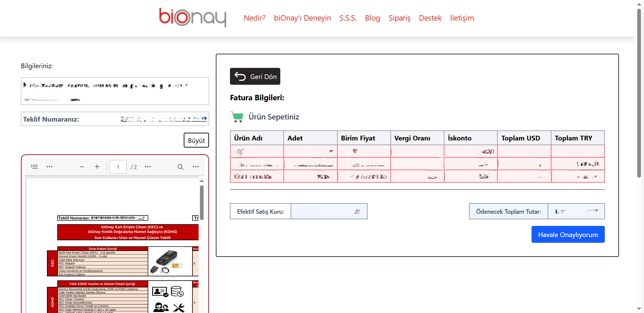The height and width of the screenshot is (313, 644).
Task: Zoom out the PDF with minus icon
Action: click(82, 167)
